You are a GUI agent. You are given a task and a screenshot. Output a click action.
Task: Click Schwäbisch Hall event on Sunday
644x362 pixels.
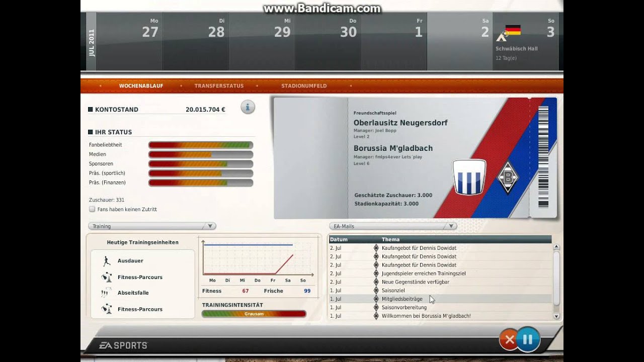coord(517,49)
